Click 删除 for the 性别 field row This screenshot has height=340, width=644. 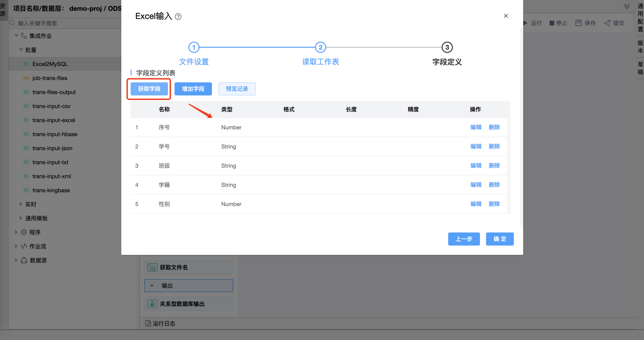(494, 204)
